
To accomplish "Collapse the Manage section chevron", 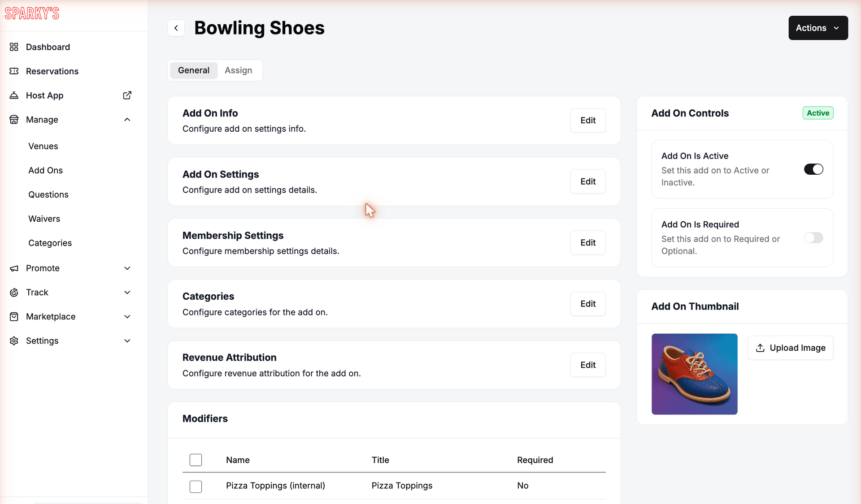I will click(x=127, y=120).
